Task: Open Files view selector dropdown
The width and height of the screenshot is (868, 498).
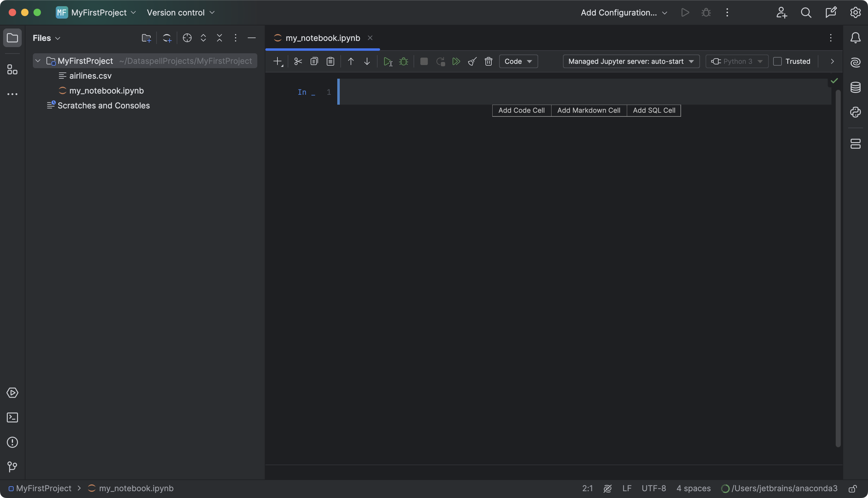Action: pos(46,38)
